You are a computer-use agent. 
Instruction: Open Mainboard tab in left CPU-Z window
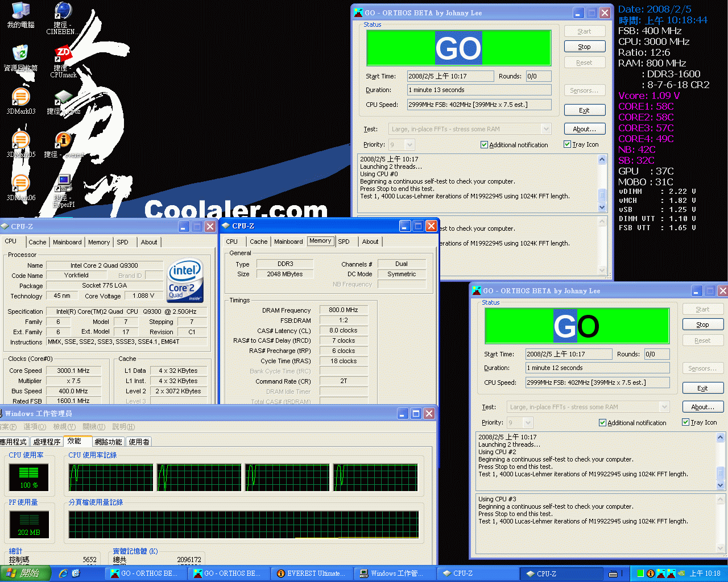coord(67,242)
